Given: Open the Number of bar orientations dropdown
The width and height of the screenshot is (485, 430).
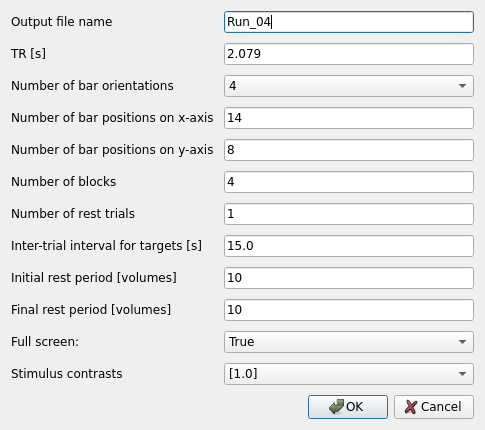Looking at the screenshot, I should pos(349,86).
